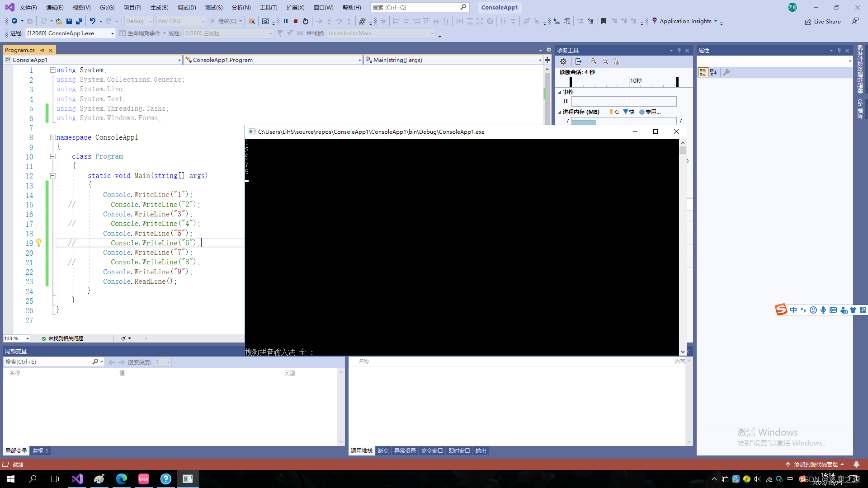Toggle the GC legend marker in process memory
Viewport: 868px width, 488px height.
pos(611,112)
